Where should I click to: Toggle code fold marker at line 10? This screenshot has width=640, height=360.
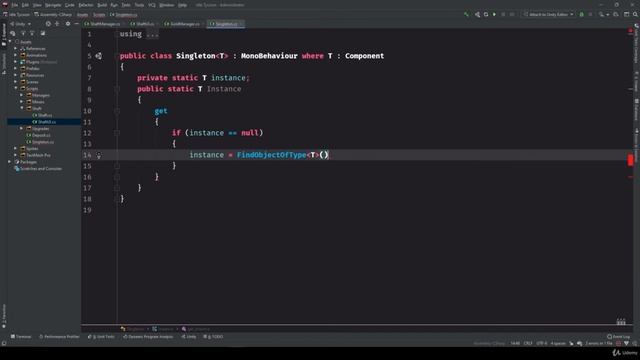click(117, 111)
